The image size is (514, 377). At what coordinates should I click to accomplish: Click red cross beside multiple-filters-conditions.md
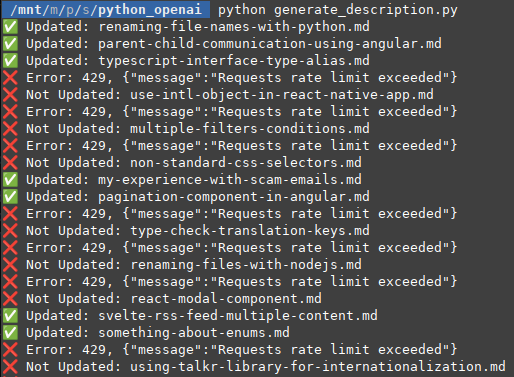pos(10,129)
